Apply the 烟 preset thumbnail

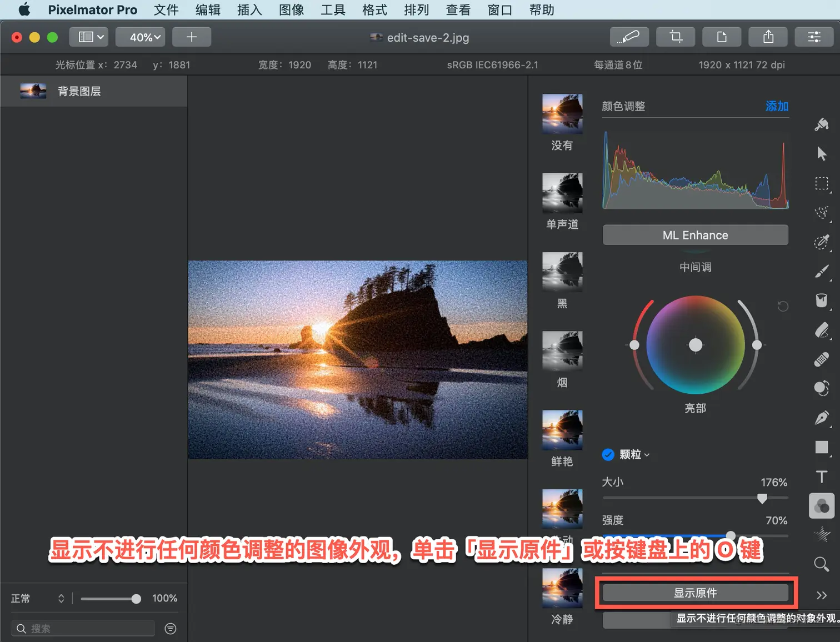562,350
